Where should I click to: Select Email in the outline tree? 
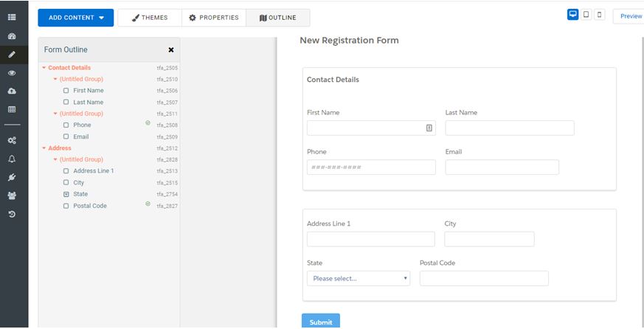[x=81, y=136]
